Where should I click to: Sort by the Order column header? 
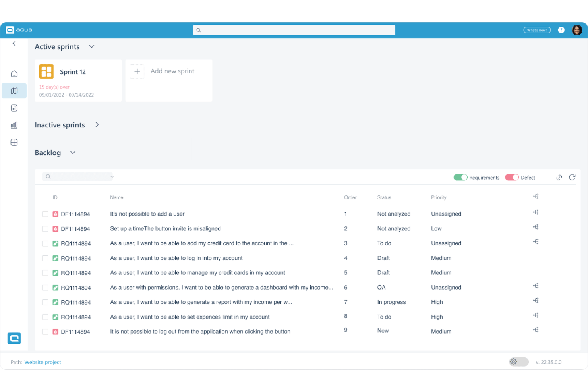[x=350, y=197]
